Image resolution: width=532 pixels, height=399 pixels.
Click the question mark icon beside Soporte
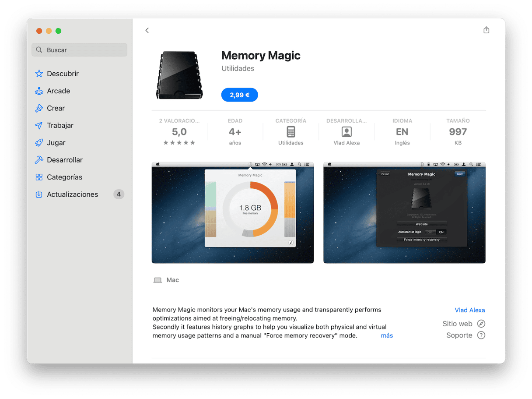(481, 335)
